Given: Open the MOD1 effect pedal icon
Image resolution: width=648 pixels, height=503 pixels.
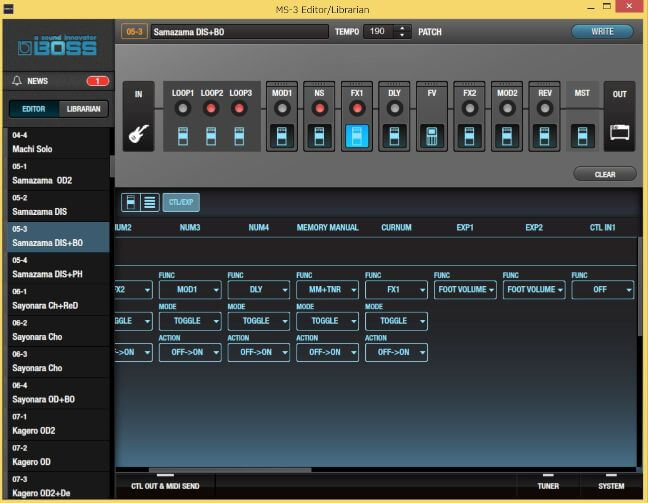Looking at the screenshot, I should 282,136.
